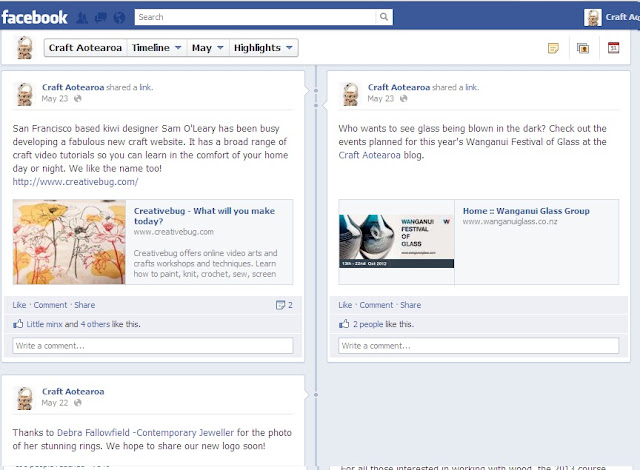640x470 pixels.
Task: Share the Creativebug post
Action: point(84,305)
